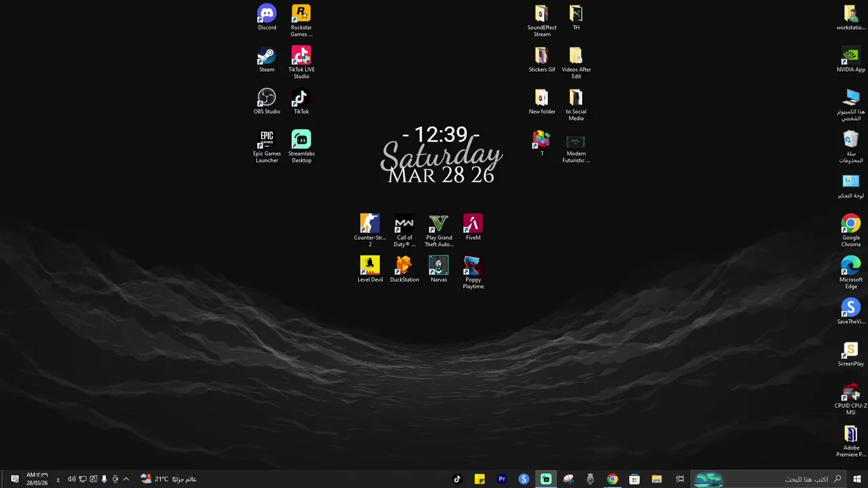Open blue S app on taskbar
Image resolution: width=868 pixels, height=488 pixels.
click(x=524, y=479)
